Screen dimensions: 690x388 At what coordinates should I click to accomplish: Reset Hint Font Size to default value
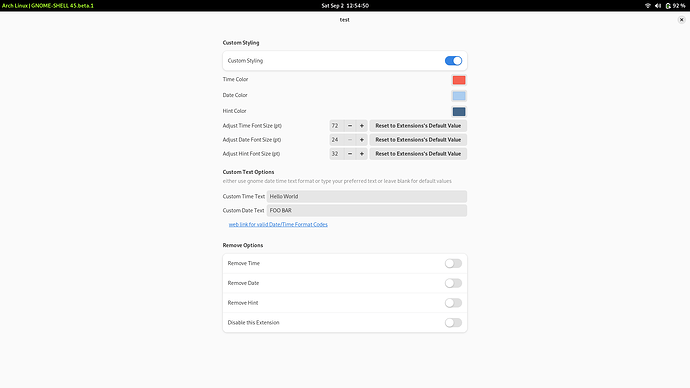pyautogui.click(x=418, y=154)
